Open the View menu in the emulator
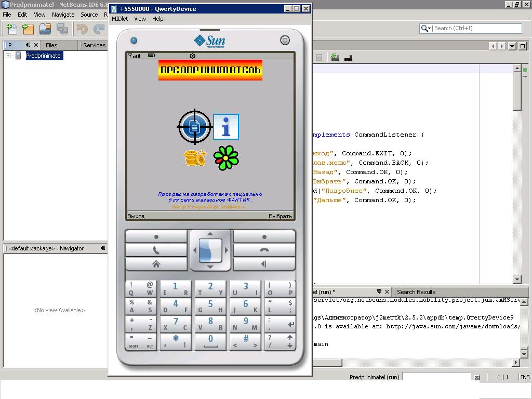 [140, 19]
